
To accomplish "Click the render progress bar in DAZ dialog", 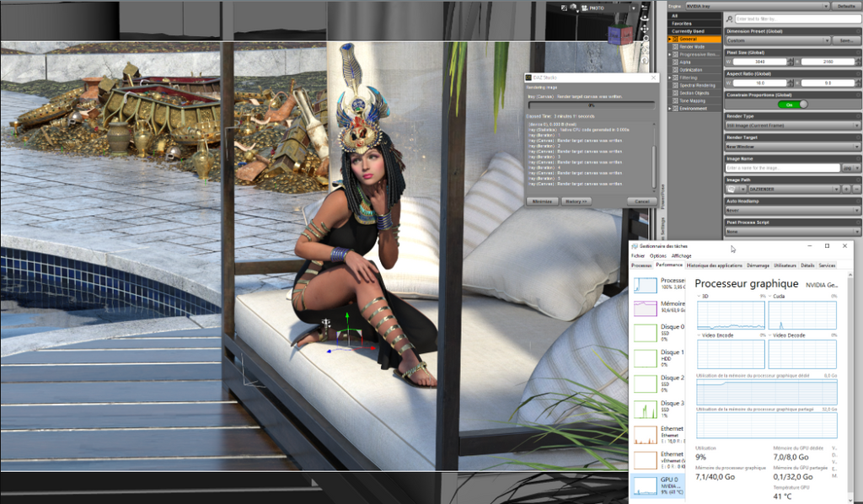I will point(591,106).
